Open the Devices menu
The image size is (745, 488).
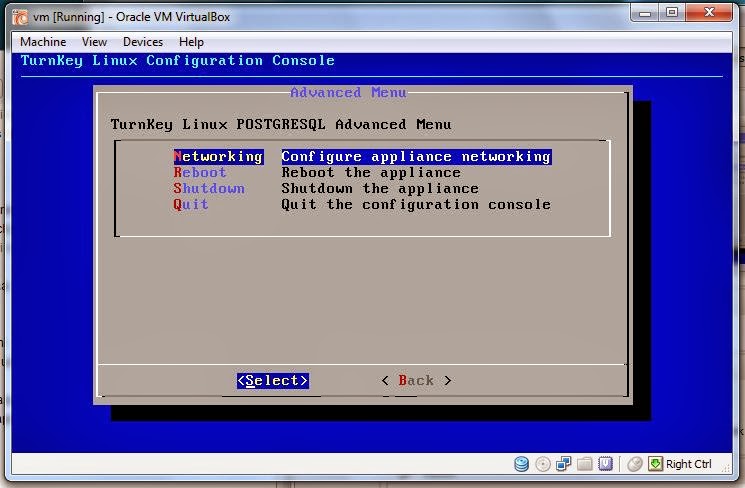pyautogui.click(x=143, y=42)
